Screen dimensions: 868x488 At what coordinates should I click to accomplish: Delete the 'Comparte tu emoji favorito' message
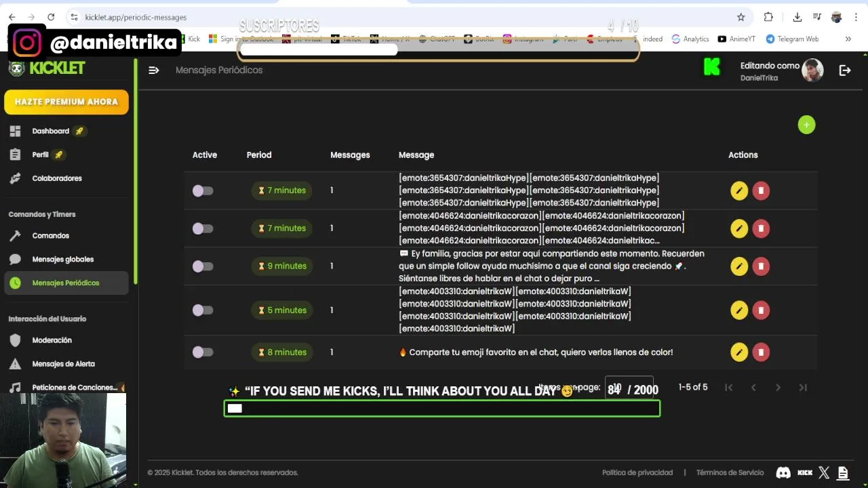(x=761, y=352)
